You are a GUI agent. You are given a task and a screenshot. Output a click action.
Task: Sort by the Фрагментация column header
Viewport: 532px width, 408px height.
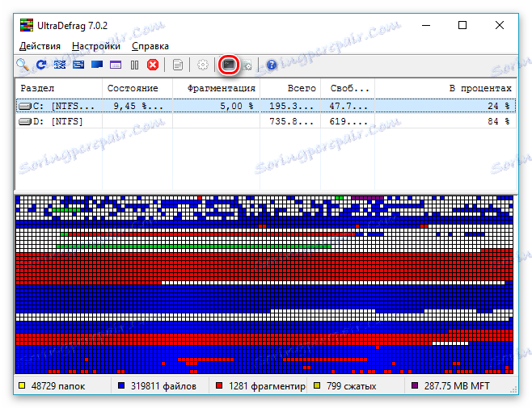(216, 88)
